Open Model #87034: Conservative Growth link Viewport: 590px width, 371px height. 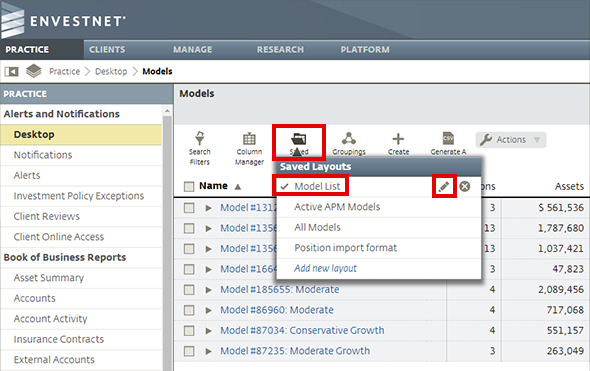(x=302, y=330)
